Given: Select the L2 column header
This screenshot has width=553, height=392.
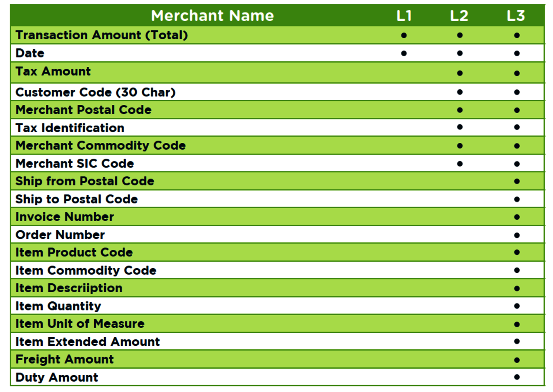Looking at the screenshot, I should pyautogui.click(x=459, y=16).
